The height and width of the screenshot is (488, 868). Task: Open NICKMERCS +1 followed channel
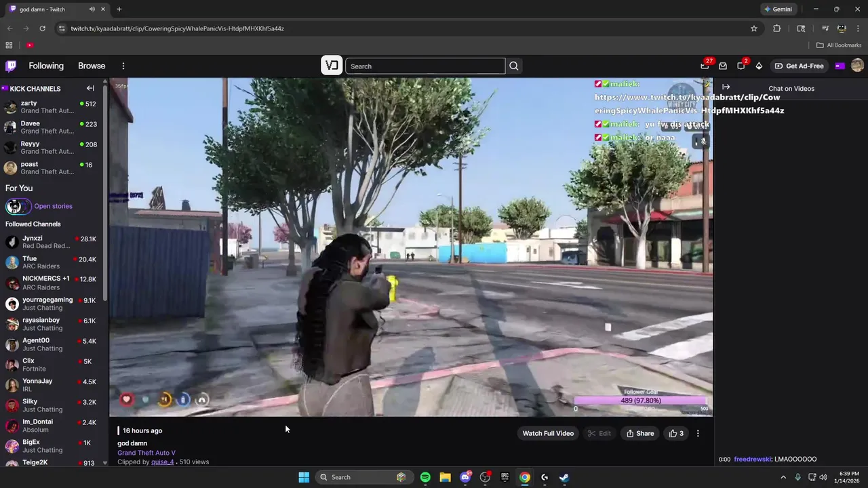(x=51, y=283)
